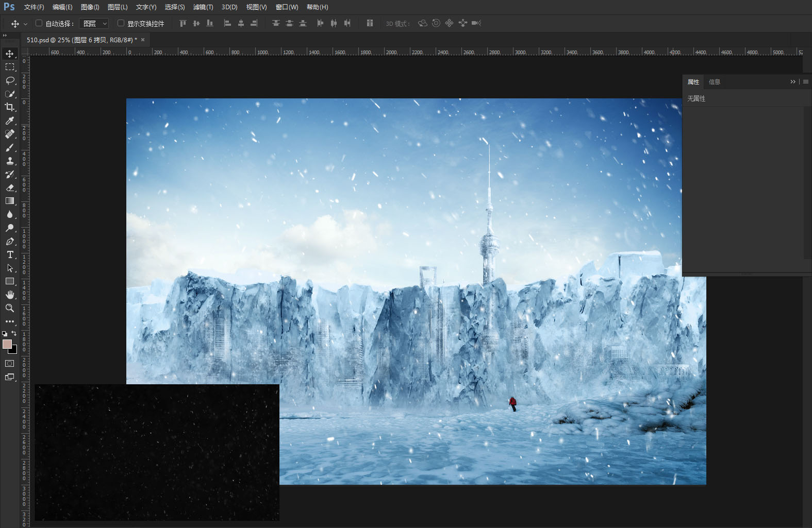Image resolution: width=812 pixels, height=528 pixels.
Task: Open the 图像(I) menu
Action: 90,7
